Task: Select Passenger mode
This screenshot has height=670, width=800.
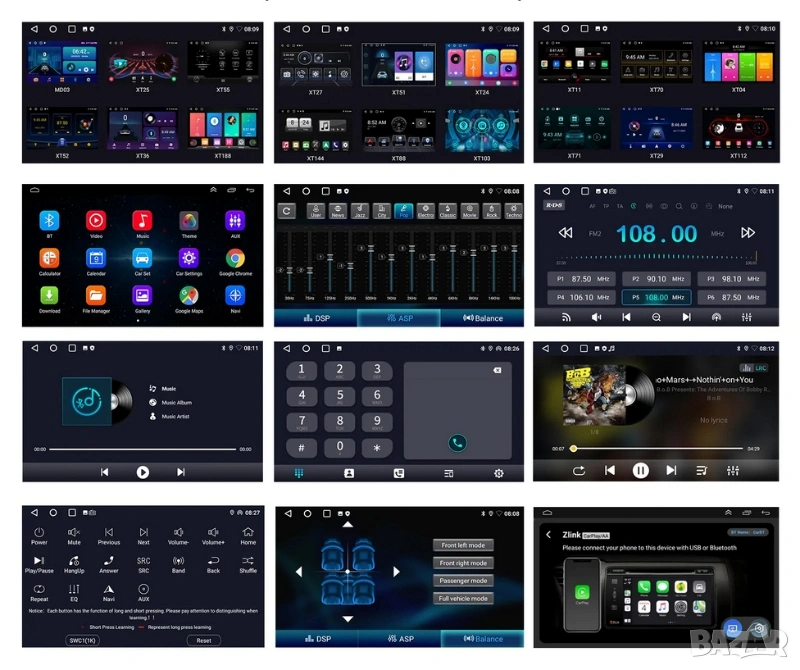Action: tap(463, 581)
